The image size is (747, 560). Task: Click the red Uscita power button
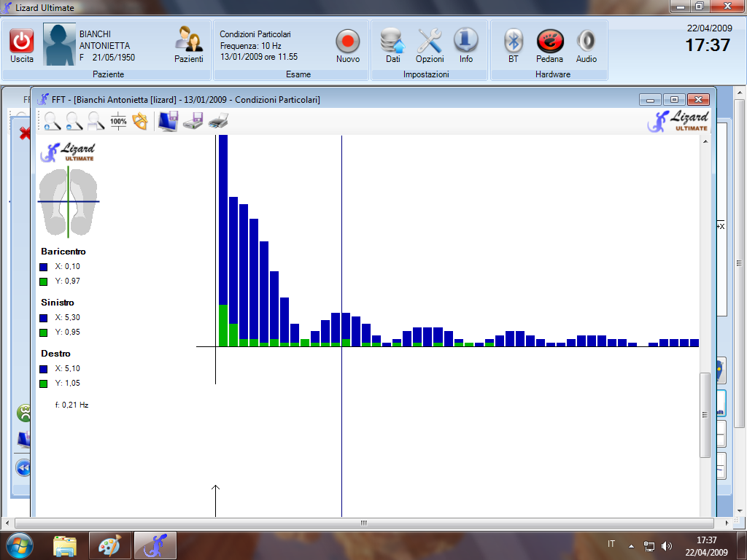pos(22,41)
